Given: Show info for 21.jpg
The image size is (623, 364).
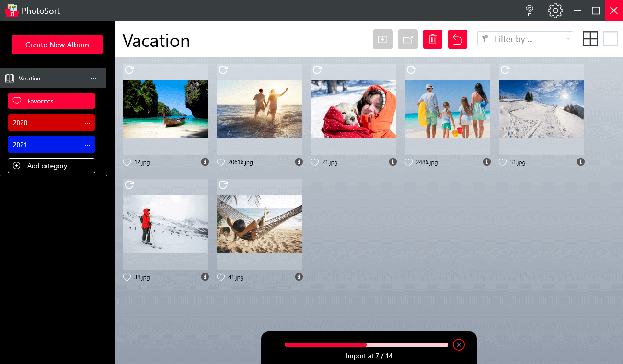Looking at the screenshot, I should coord(392,162).
